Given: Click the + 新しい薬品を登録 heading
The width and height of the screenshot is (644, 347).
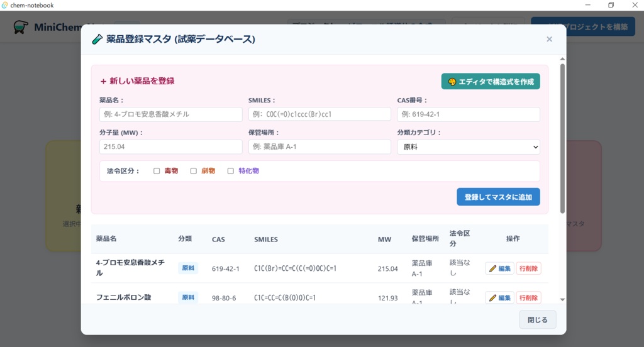Looking at the screenshot, I should pos(137,81).
